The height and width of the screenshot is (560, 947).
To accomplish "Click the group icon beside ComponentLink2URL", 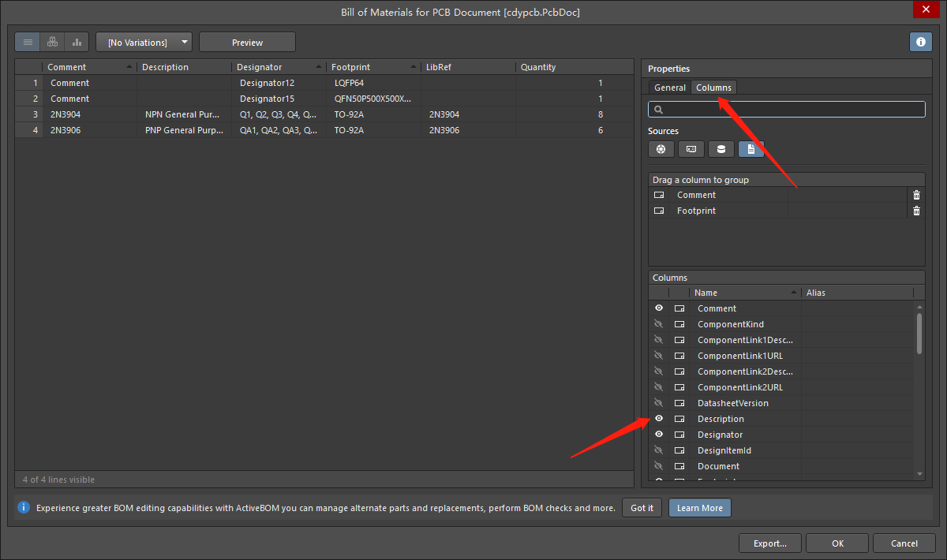I will 679,387.
